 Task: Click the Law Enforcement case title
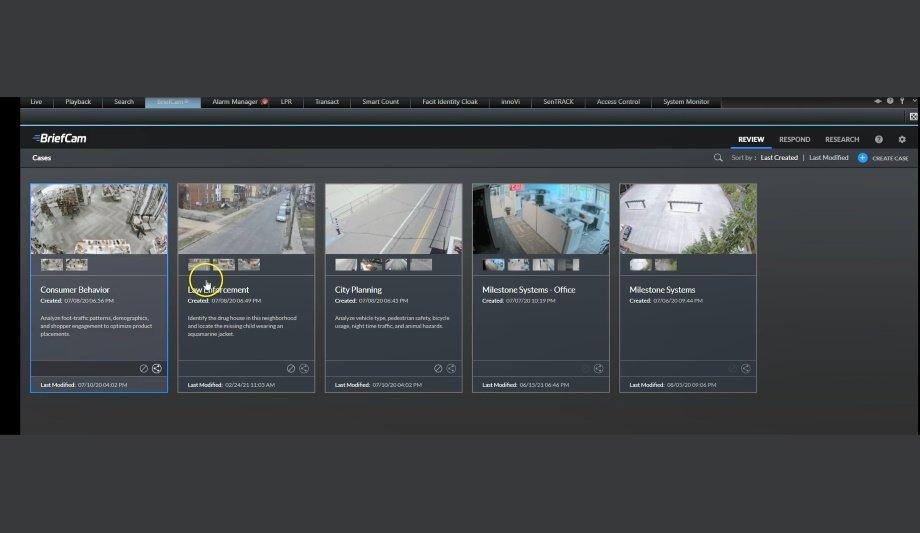[x=218, y=289]
